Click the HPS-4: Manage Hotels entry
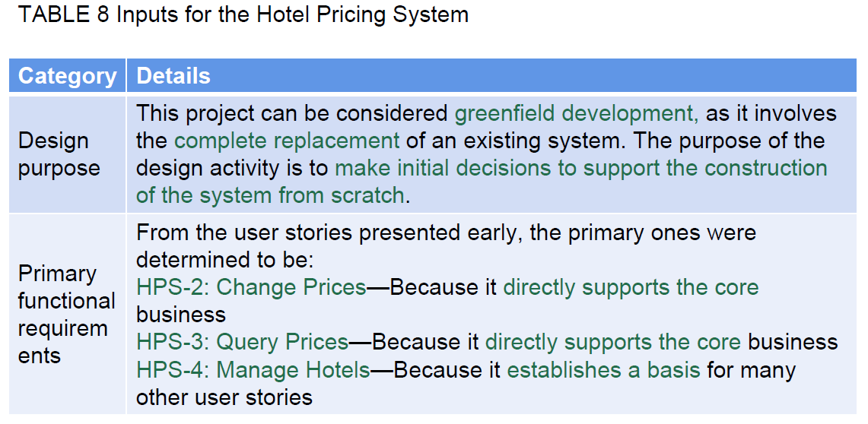The width and height of the screenshot is (868, 424). [253, 370]
